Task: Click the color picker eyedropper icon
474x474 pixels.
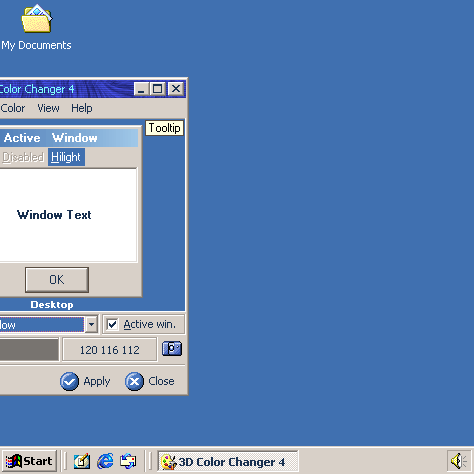Action: [x=172, y=349]
